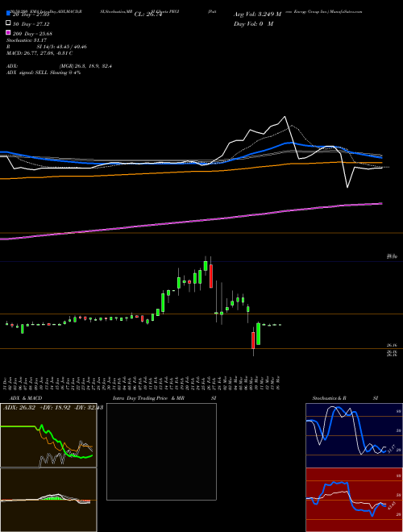Click the date labels axis under candlesticks
Viewport: 403px width, 532px height.
click(x=143, y=382)
